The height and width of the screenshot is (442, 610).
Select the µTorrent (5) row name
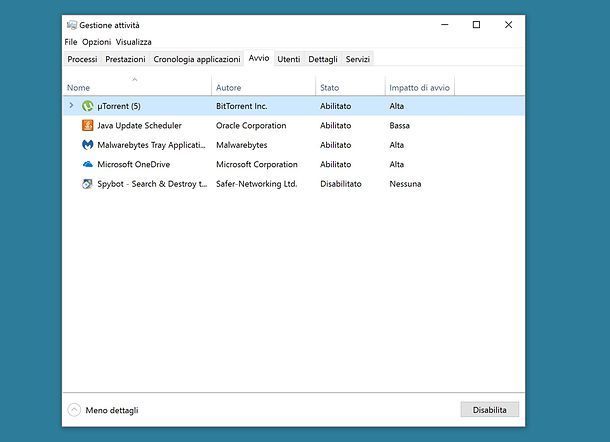click(119, 106)
